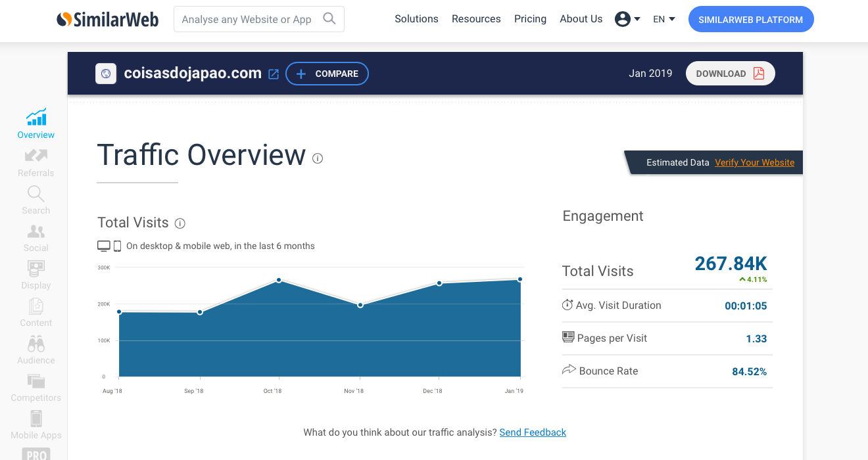Screen dimensions: 868x460
Task: Click the desktop monitor icon above chart
Action: (x=104, y=246)
